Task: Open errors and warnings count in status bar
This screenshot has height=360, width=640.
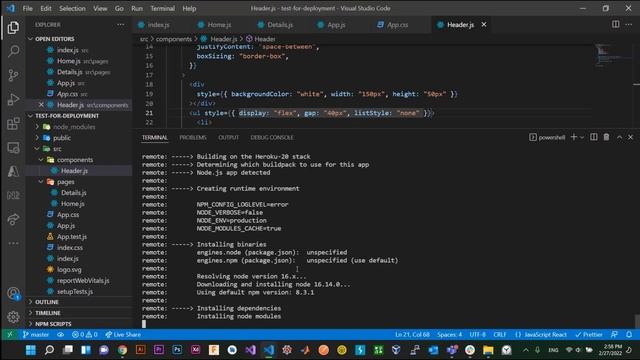Action: point(84,335)
